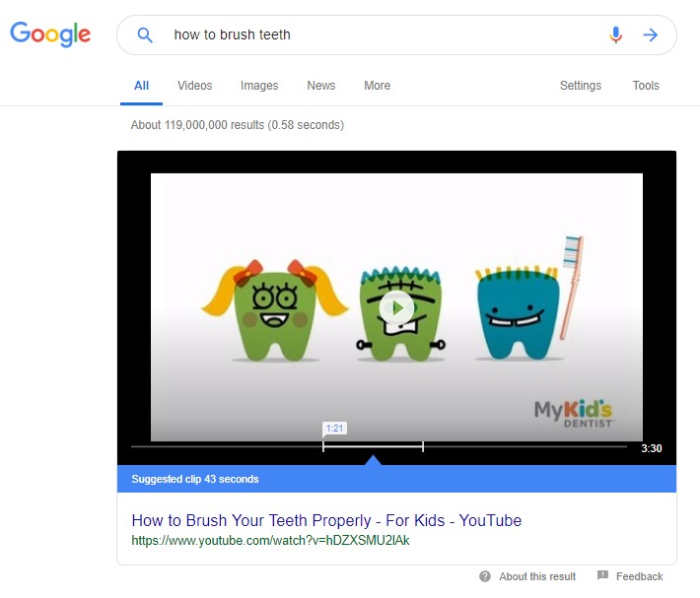Image resolution: width=700 pixels, height=598 pixels.
Task: Click the Feedback flag icon
Action: (x=602, y=575)
